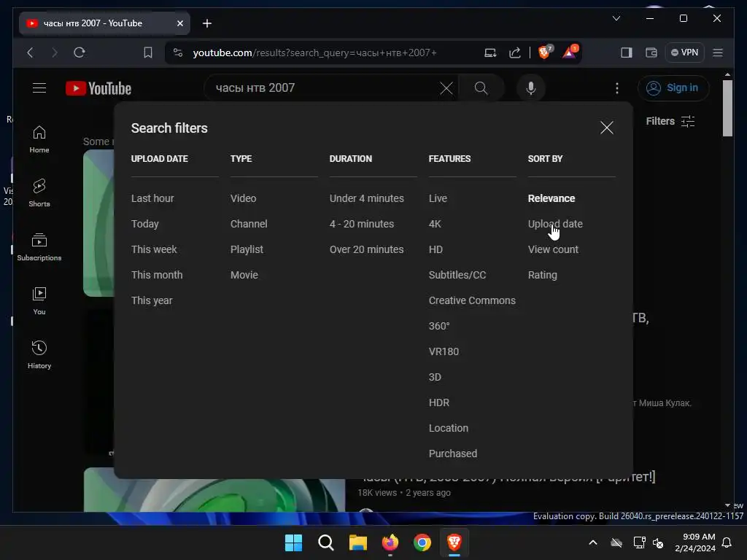Screen dimensions: 747x560
Task: Clear the search query with X
Action: pyautogui.click(x=446, y=88)
